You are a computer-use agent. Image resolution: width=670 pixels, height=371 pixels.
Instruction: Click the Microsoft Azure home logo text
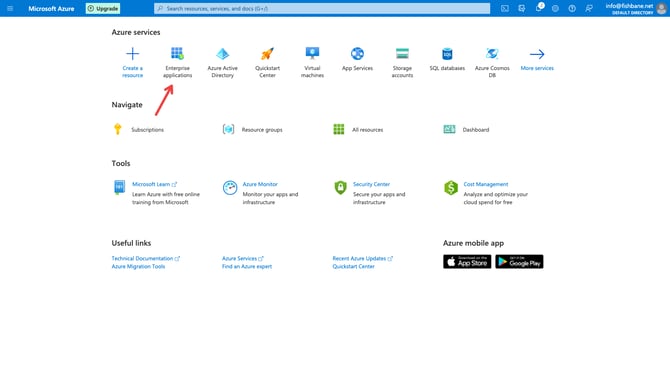click(51, 9)
